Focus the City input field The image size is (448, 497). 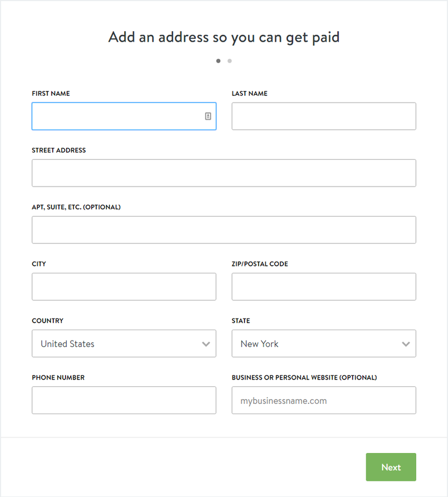(123, 287)
